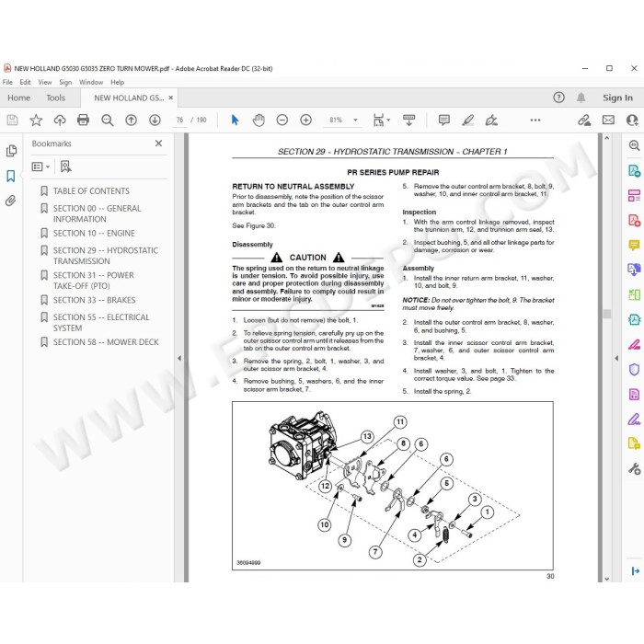Close the NEW HOLLAND document tab

171,98
